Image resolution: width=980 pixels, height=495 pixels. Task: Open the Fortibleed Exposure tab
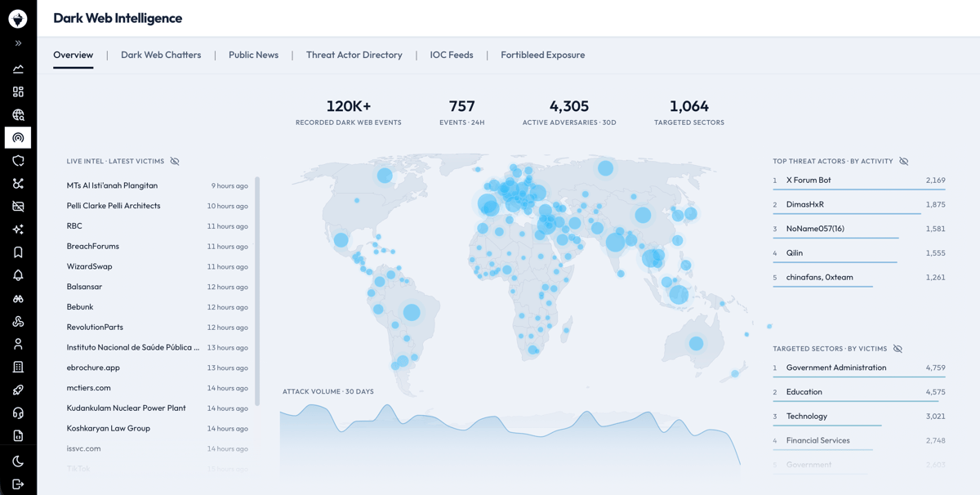(543, 55)
